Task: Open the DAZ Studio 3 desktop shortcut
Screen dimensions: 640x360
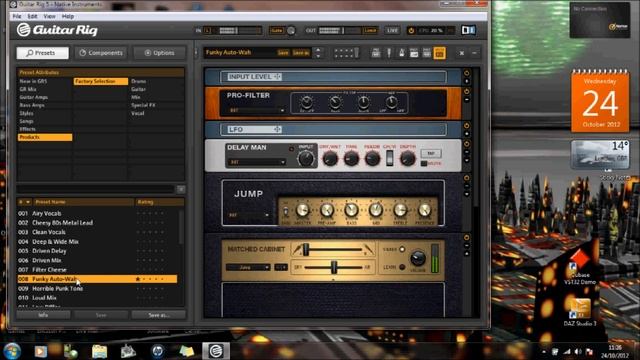Action: [x=580, y=313]
